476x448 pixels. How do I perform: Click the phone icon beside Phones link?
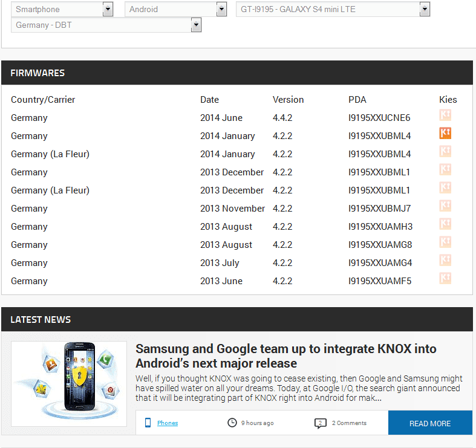[148, 423]
